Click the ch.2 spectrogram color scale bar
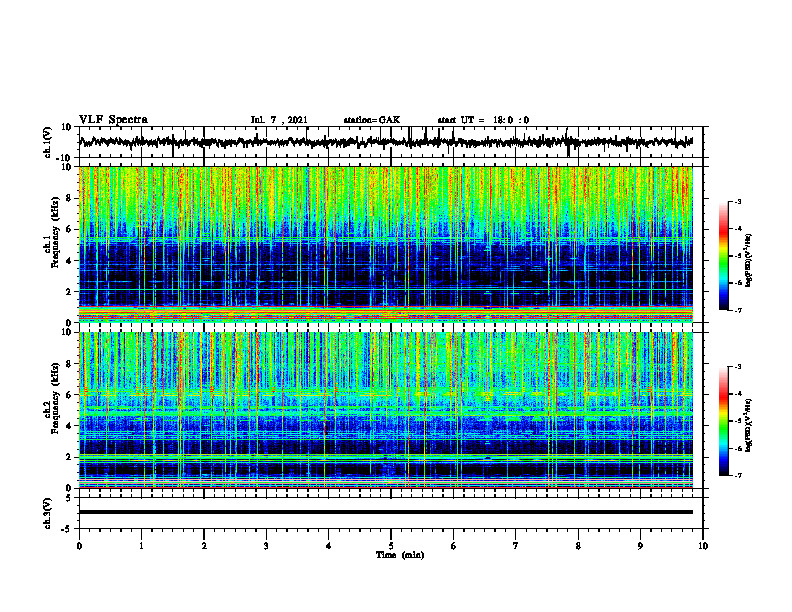 click(x=723, y=421)
